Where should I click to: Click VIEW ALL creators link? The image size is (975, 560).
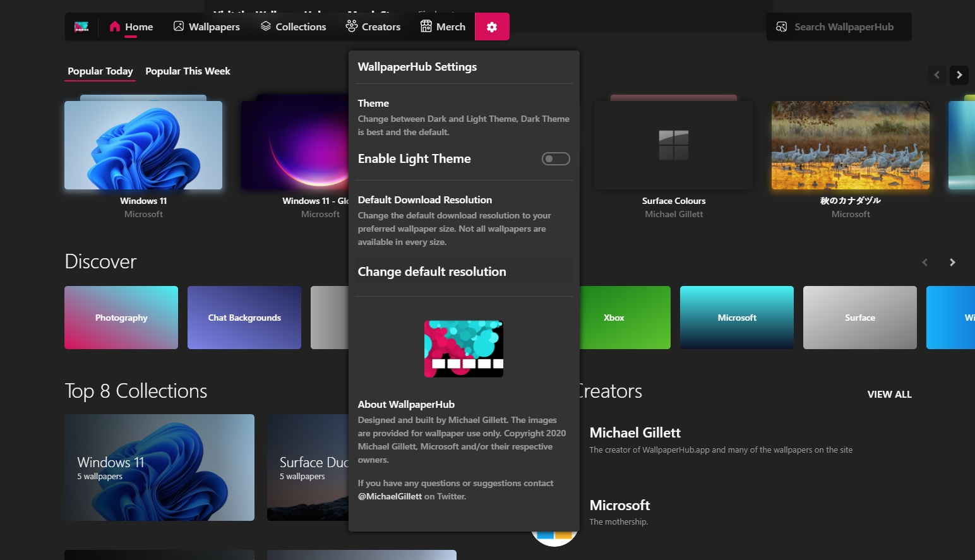(x=889, y=394)
